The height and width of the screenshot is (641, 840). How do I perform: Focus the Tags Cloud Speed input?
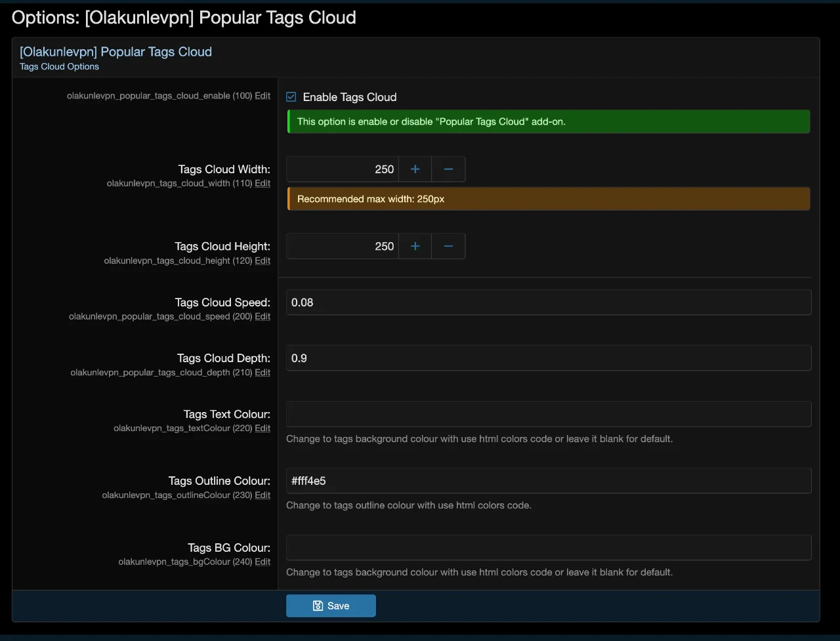point(549,302)
